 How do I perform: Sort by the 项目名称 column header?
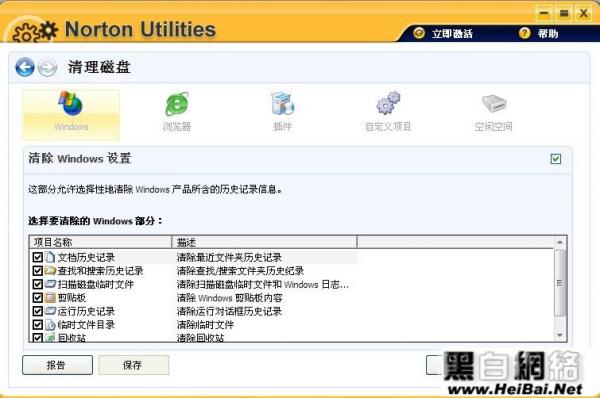(100, 242)
